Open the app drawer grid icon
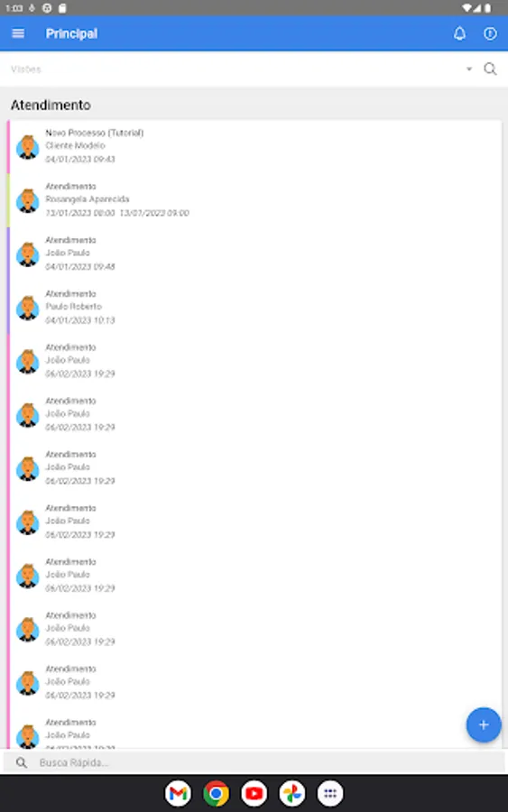508x812 pixels. 330,793
